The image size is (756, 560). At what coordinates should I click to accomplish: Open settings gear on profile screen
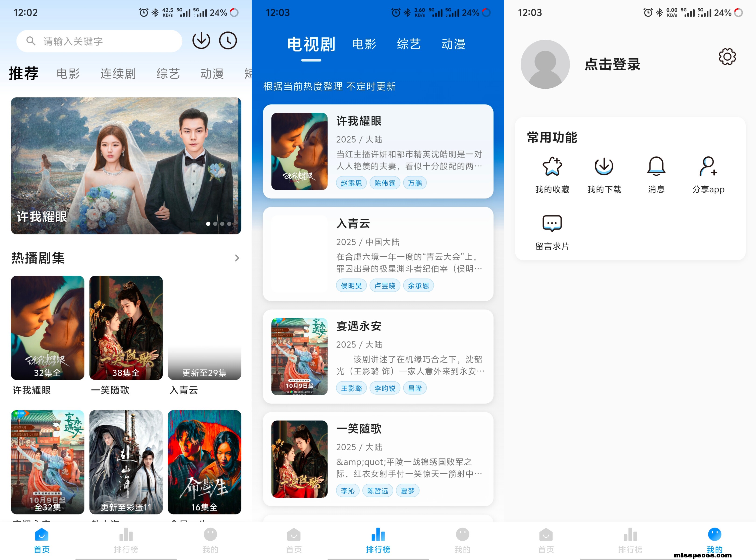pos(727,57)
